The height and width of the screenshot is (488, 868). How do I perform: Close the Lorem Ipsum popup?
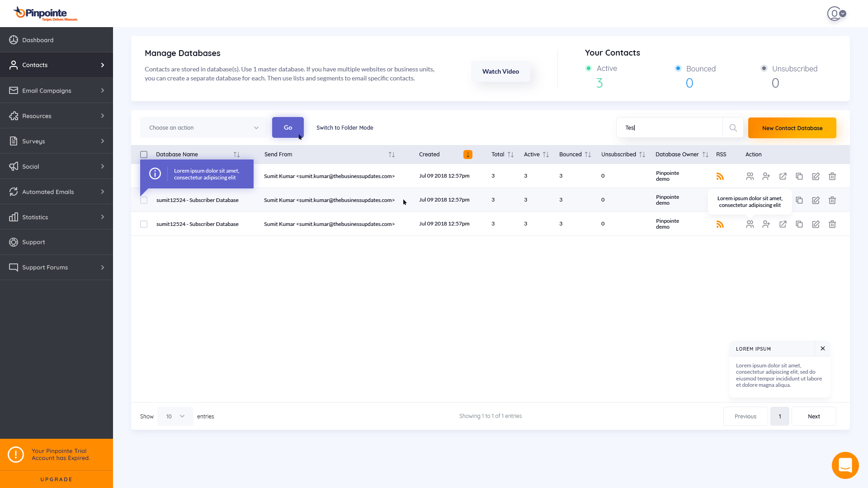pyautogui.click(x=823, y=348)
